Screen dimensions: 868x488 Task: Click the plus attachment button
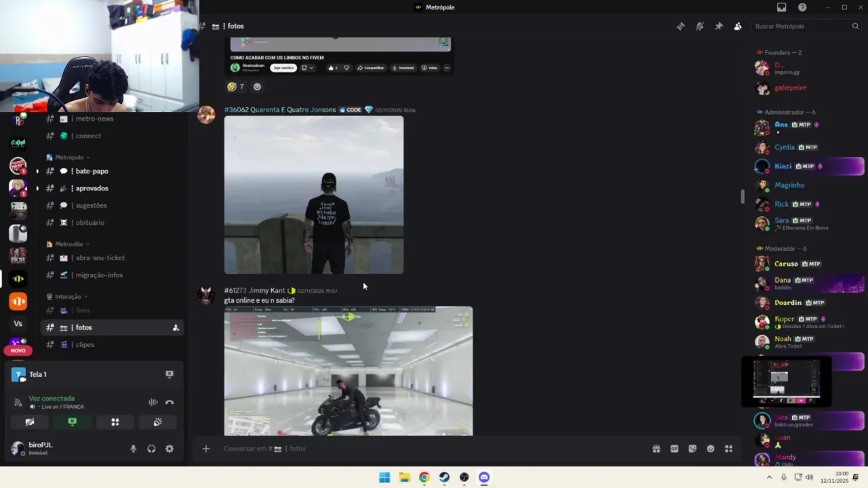pyautogui.click(x=206, y=449)
